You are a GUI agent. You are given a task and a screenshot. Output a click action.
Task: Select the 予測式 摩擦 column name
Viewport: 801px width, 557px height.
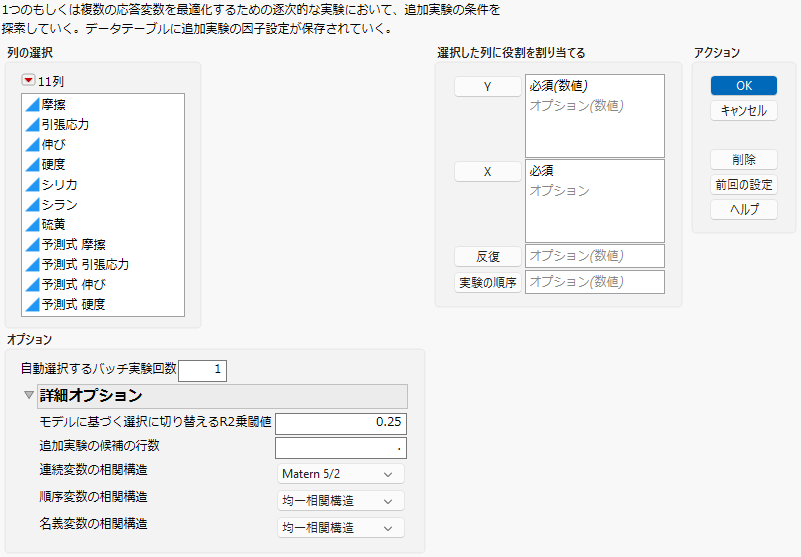pos(74,245)
